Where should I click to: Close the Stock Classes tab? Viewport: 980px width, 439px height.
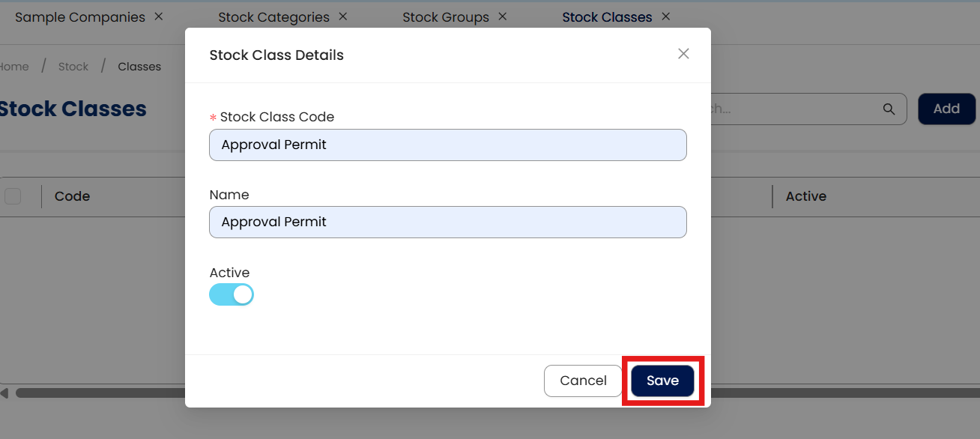pos(665,16)
